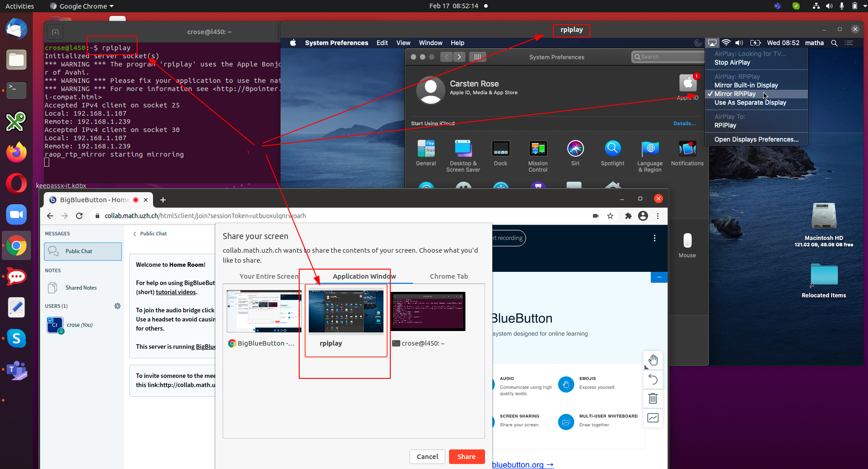
Task: Click the System Preferences search field
Action: coord(668,57)
